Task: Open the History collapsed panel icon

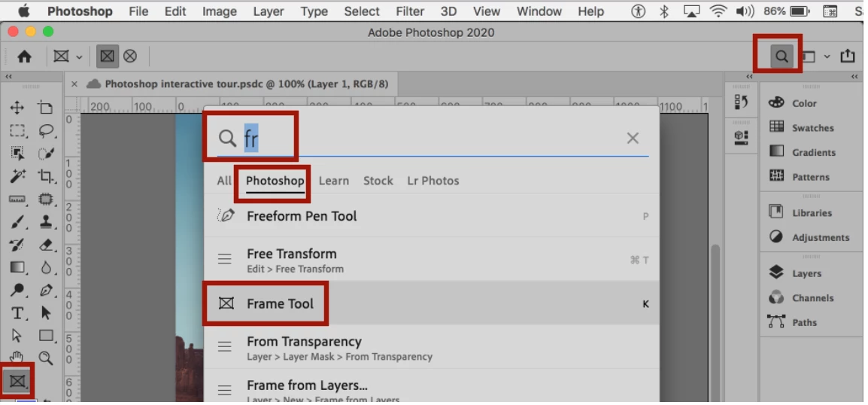Action: (741, 102)
